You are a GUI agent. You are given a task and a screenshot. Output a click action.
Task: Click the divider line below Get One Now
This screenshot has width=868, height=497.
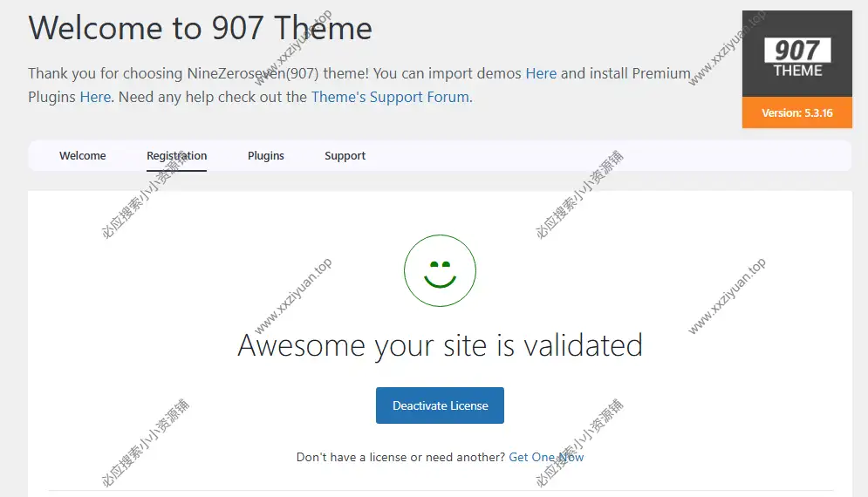440,490
